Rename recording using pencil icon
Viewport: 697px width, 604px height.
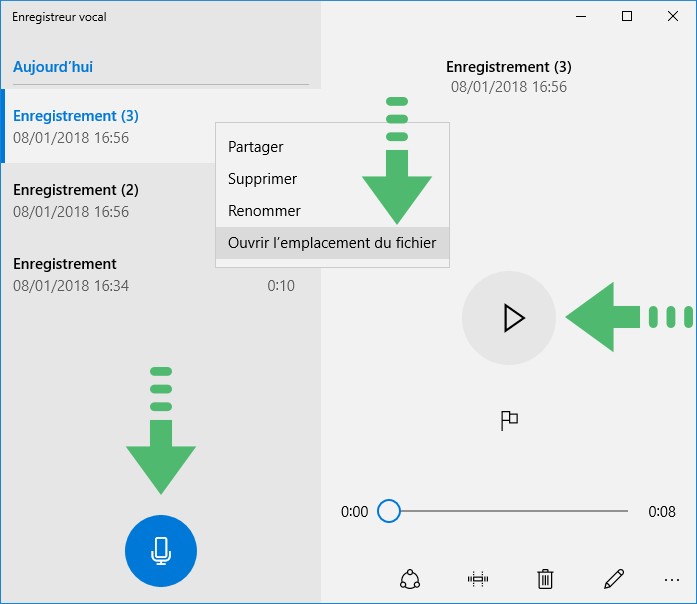pos(614,579)
